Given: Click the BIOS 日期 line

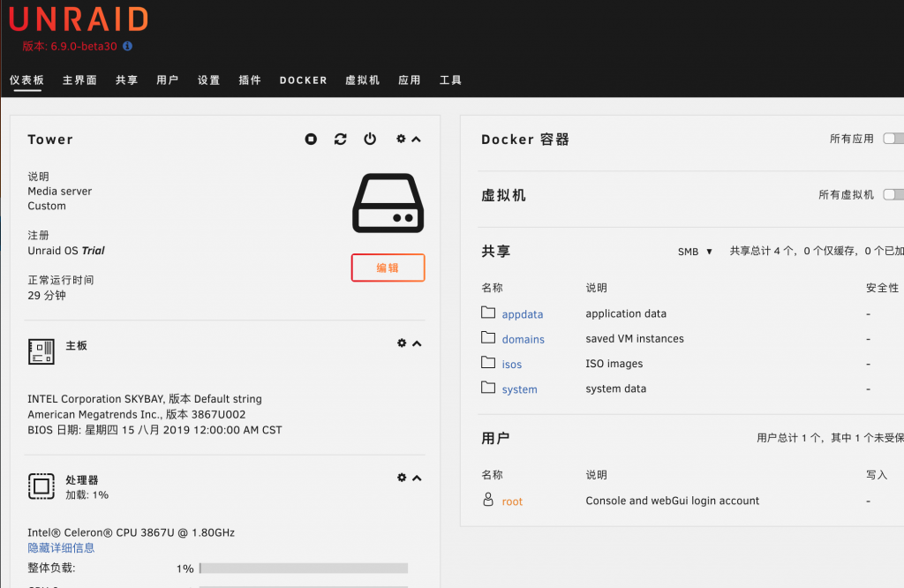Looking at the screenshot, I should coord(154,430).
